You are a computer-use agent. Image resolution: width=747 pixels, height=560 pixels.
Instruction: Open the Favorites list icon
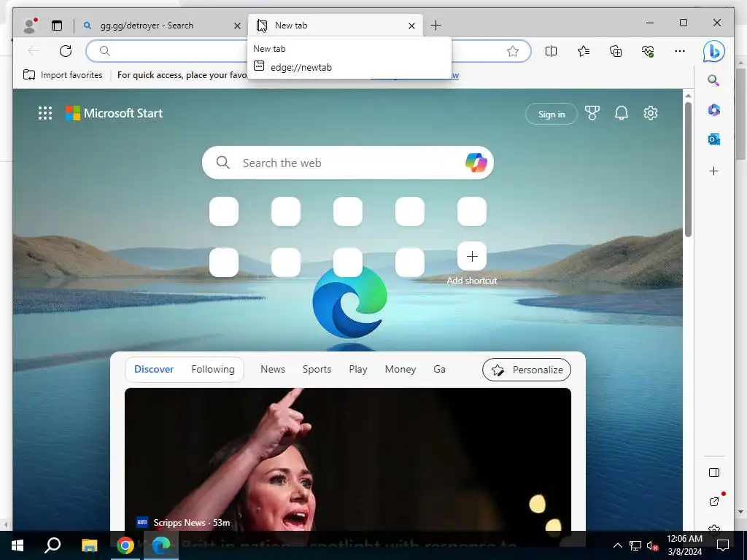583,51
